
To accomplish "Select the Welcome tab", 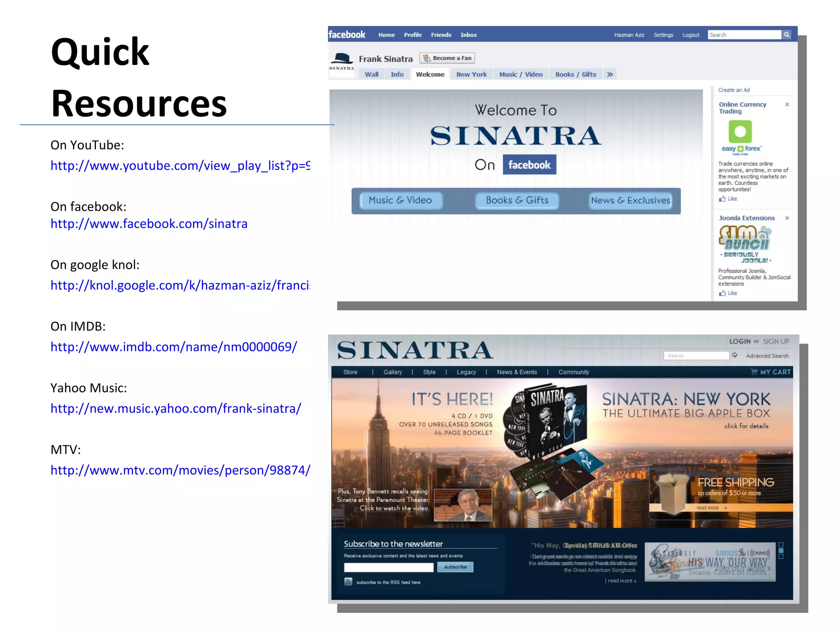I will click(430, 74).
